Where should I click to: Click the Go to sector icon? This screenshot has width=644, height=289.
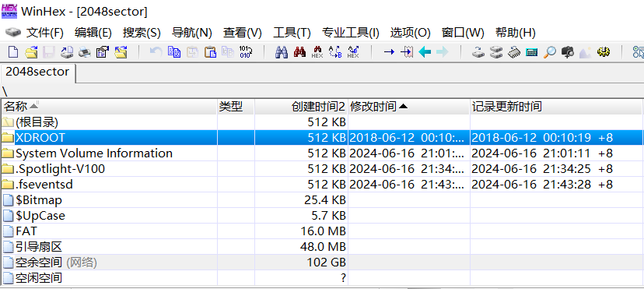click(x=407, y=52)
